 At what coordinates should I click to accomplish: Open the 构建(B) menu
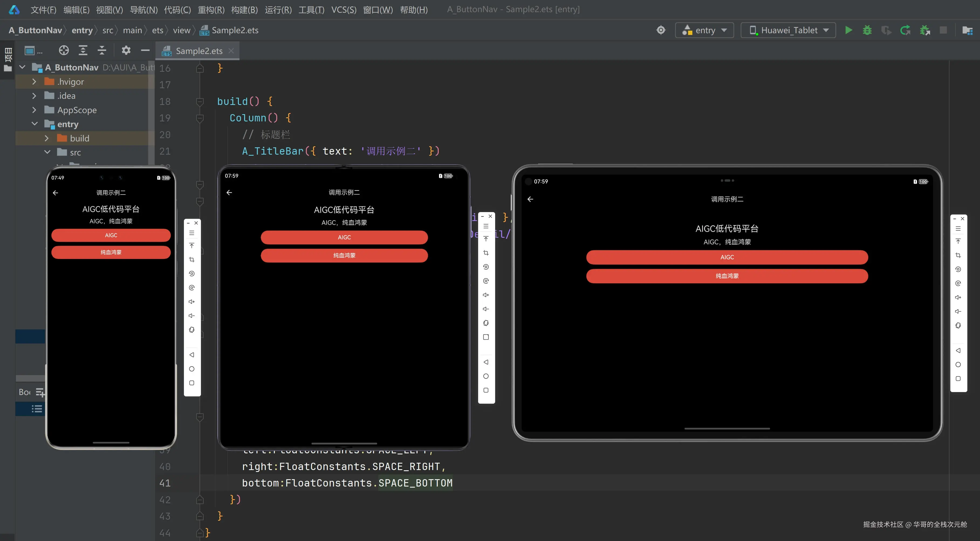[x=244, y=9]
